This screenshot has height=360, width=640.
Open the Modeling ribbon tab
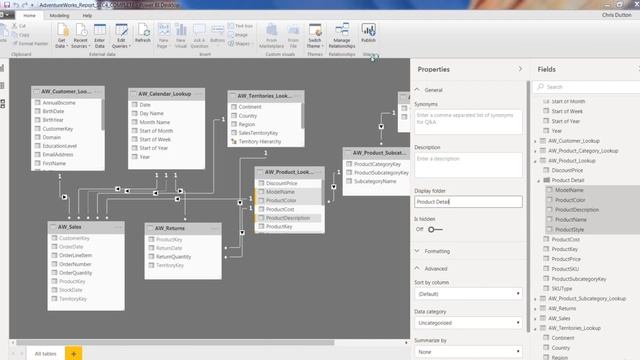59,16
